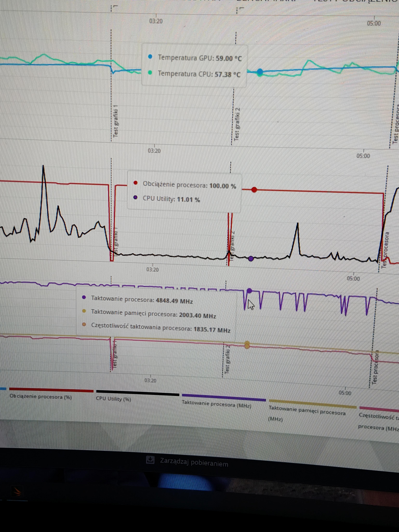Click the Zarządzaj pobieraniem text
Image resolution: width=399 pixels, height=532 pixels.
pos(194,463)
